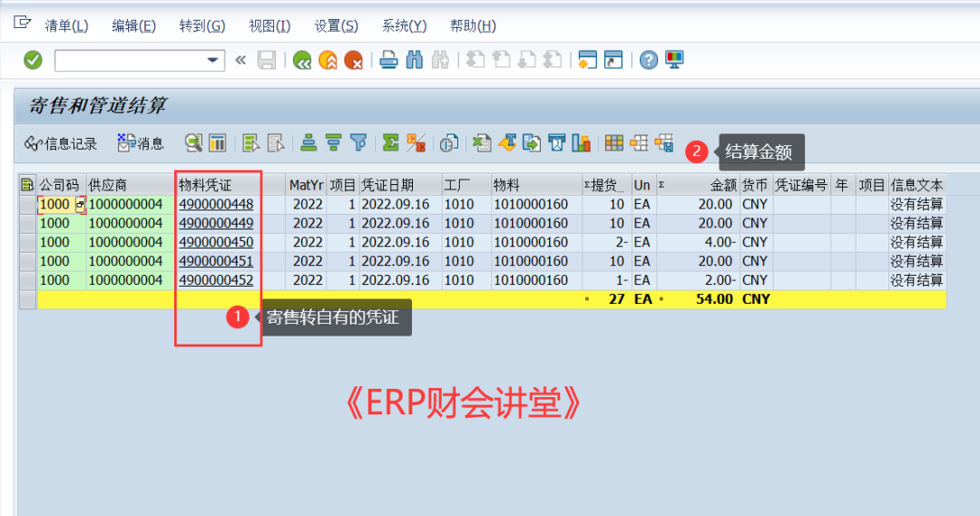Click the select-all corner table icon
The image size is (980, 516).
[27, 185]
